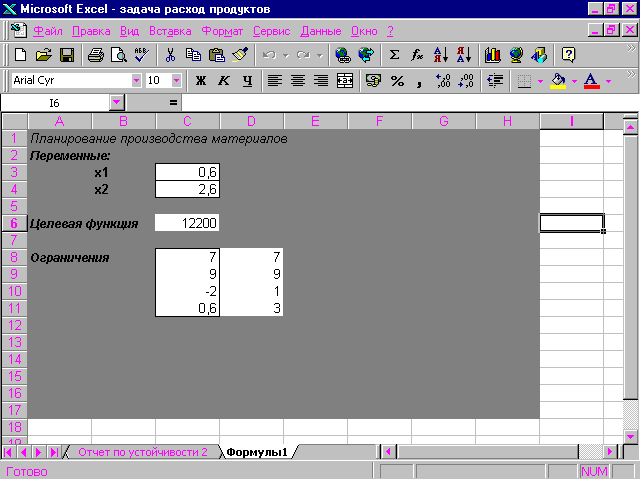This screenshot has width=640, height=480.
Task: Apply the comma thousands separator style
Action: tap(419, 82)
